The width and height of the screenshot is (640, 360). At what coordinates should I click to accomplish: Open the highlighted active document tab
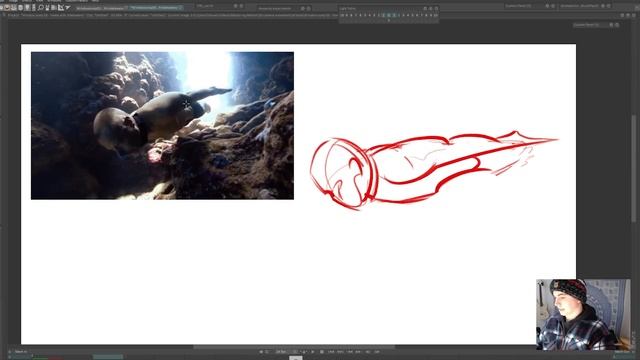[x=156, y=7]
